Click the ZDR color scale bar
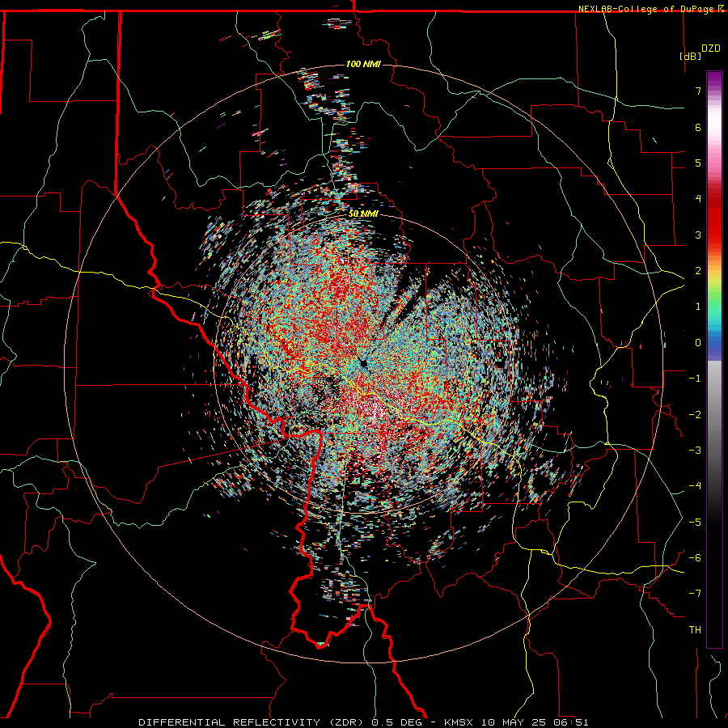The width and height of the screenshot is (728, 728). 714,359
